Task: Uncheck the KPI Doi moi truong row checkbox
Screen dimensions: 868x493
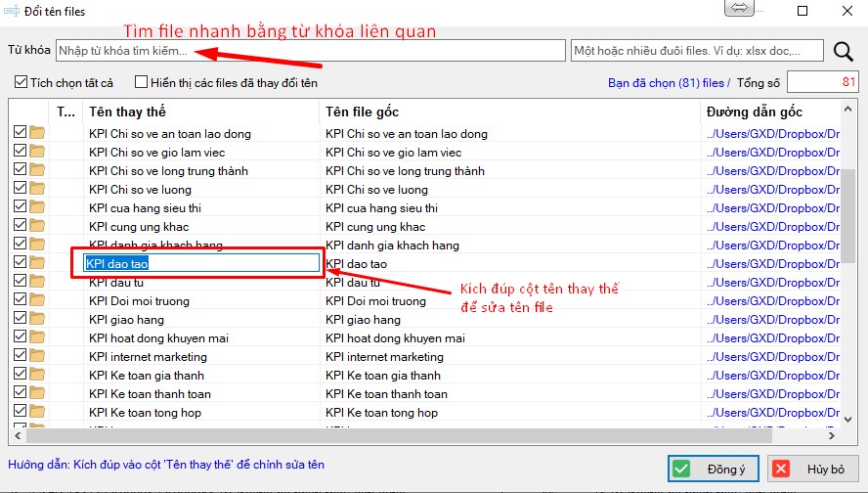Action: pos(20,300)
